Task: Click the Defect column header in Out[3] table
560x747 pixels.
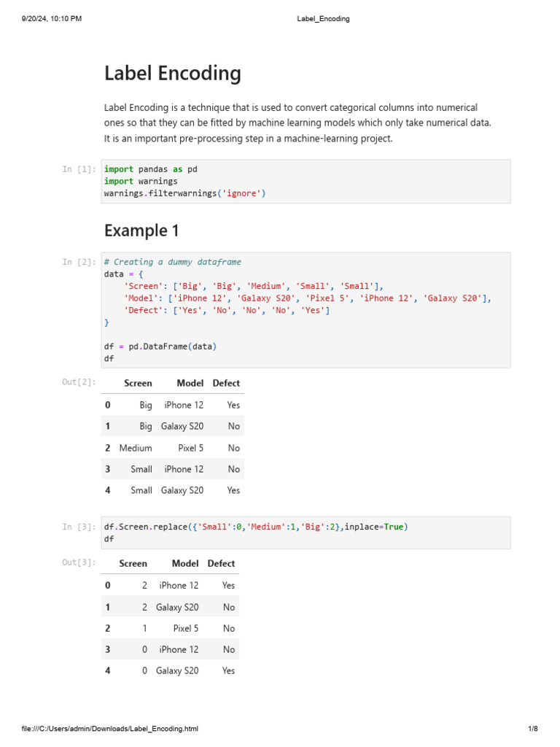Action: coord(221,563)
